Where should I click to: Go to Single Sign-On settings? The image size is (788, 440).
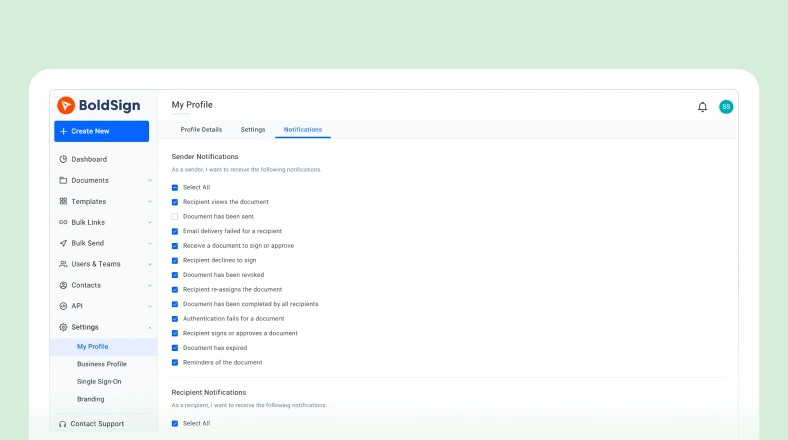pos(100,382)
